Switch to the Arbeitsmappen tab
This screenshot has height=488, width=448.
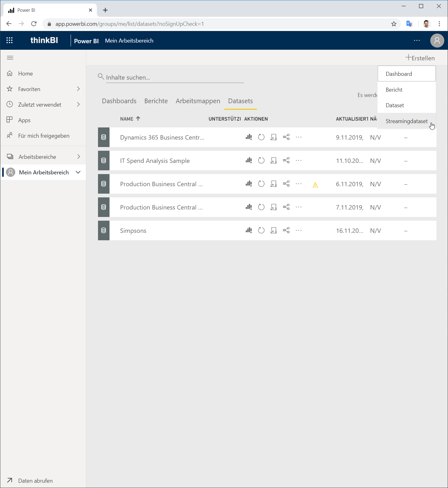pos(198,101)
